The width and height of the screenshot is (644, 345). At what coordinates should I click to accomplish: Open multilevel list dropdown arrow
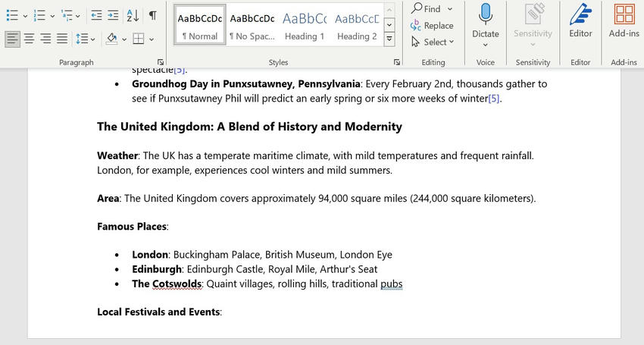pos(78,16)
